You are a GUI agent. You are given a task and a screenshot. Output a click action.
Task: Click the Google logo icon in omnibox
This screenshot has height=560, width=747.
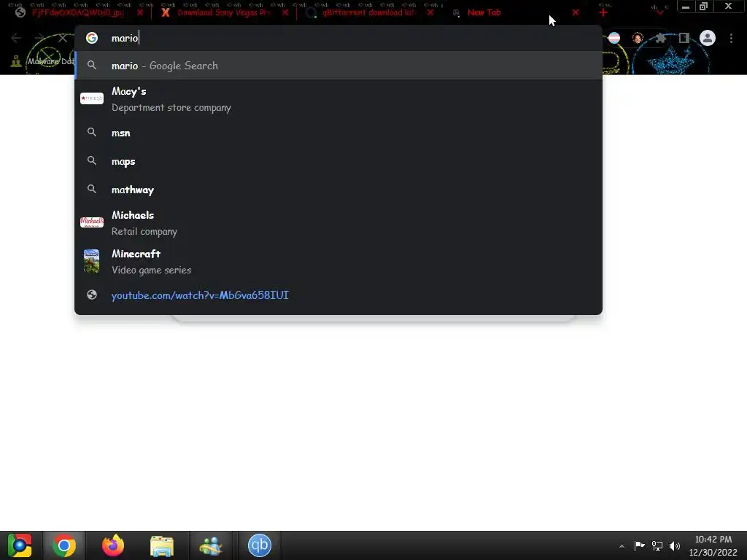(92, 38)
